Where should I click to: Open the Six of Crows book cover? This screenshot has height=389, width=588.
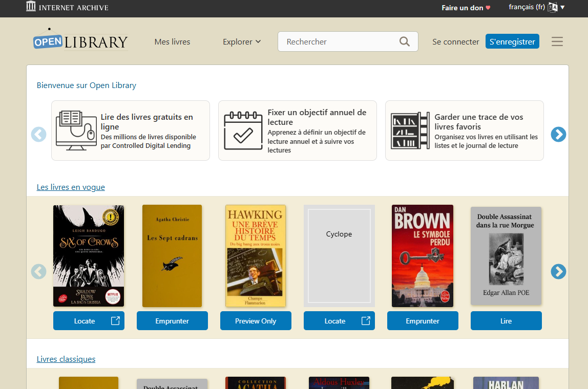click(89, 256)
